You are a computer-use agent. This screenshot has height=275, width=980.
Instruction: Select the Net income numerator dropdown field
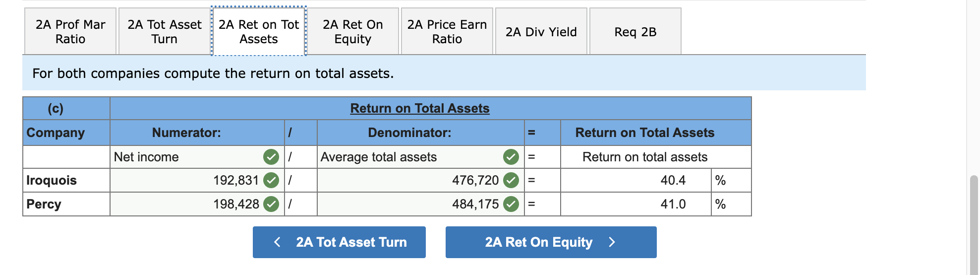pos(197,157)
